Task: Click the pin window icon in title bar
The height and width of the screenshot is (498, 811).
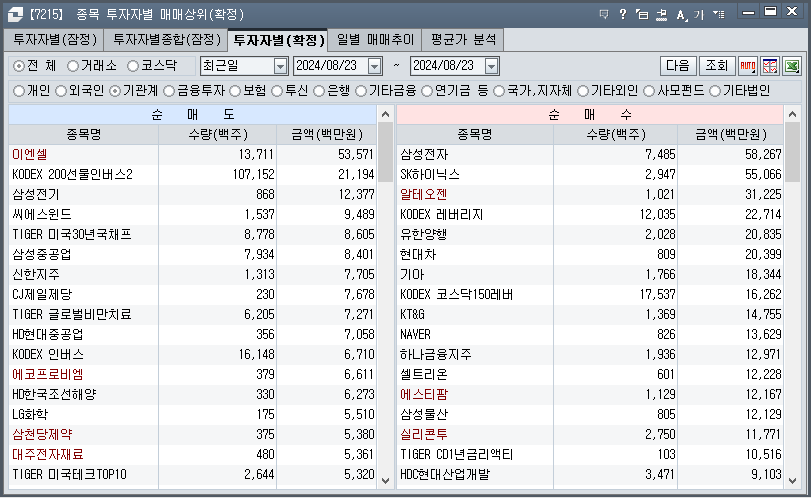Action: (x=661, y=14)
